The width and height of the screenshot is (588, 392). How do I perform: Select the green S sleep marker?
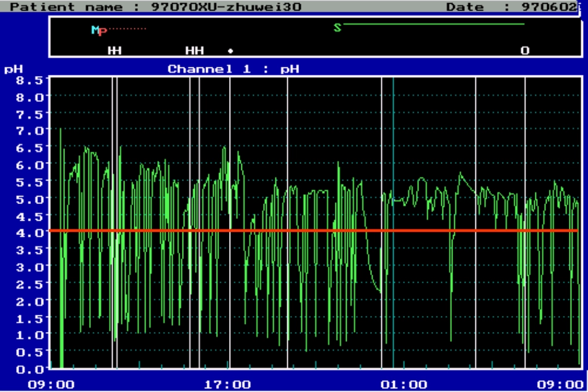337,28
